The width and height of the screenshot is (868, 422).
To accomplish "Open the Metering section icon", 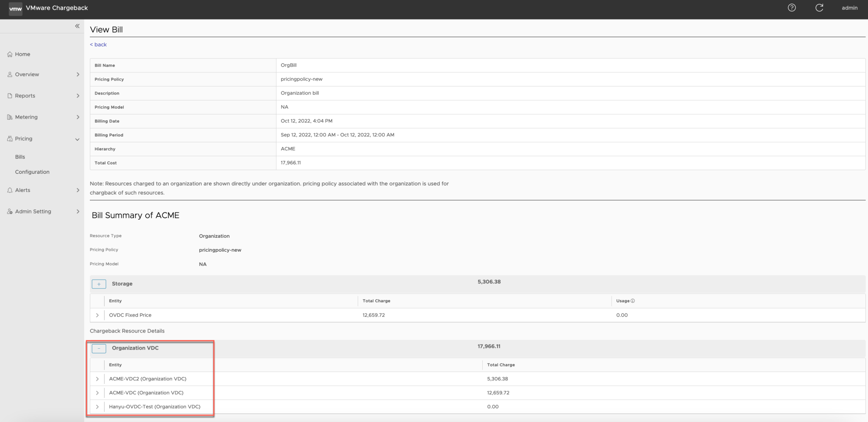I will (x=9, y=117).
